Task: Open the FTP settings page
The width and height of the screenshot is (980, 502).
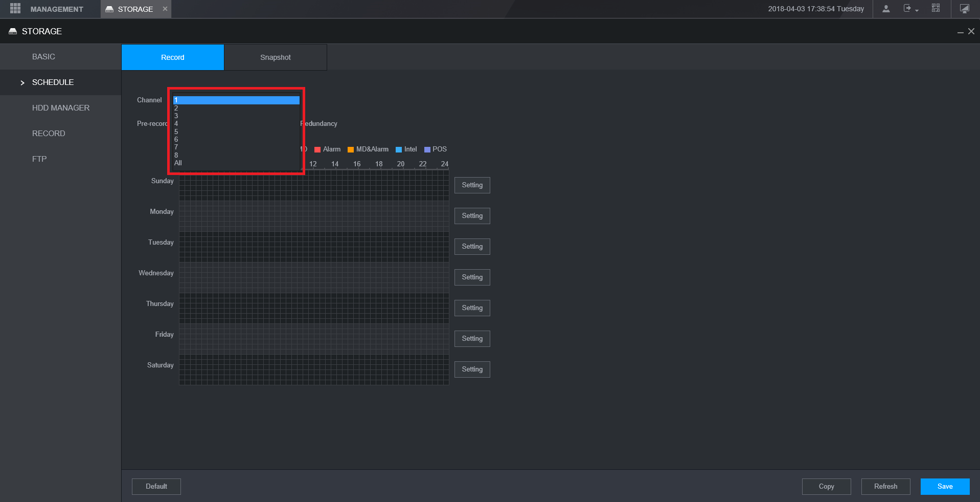Action: click(39, 159)
